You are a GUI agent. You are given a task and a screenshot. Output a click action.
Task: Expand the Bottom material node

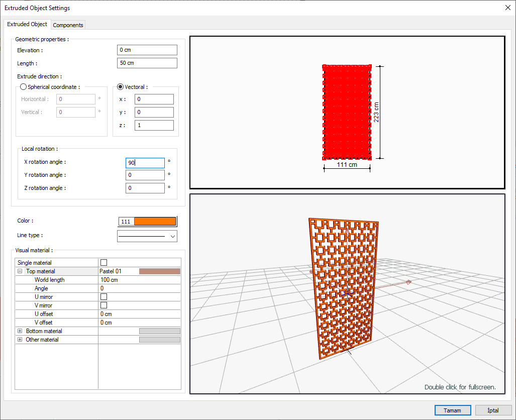tap(20, 331)
